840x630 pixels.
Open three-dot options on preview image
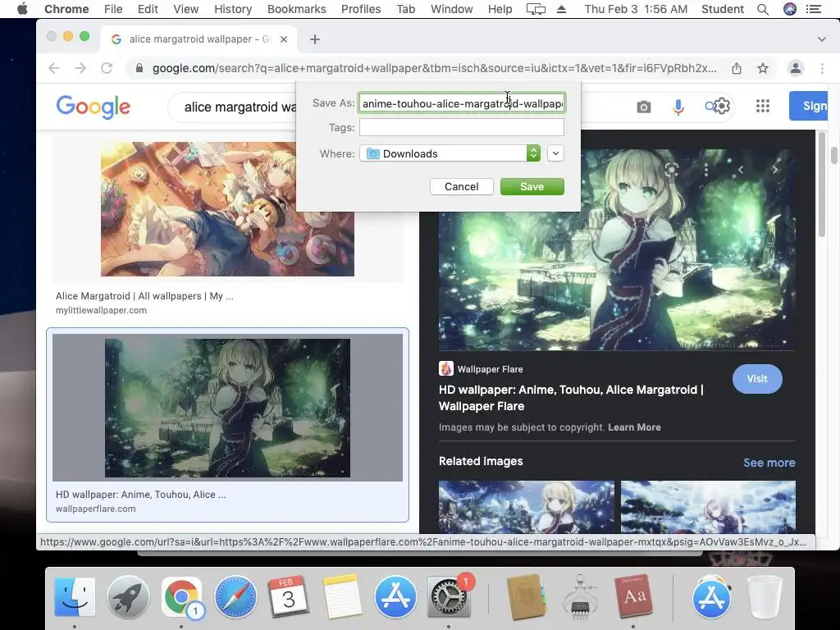click(706, 170)
